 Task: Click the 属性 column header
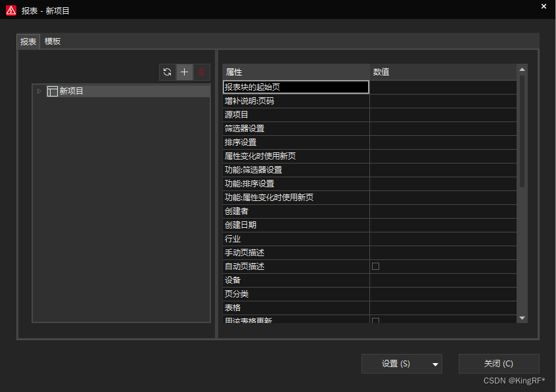coord(296,72)
